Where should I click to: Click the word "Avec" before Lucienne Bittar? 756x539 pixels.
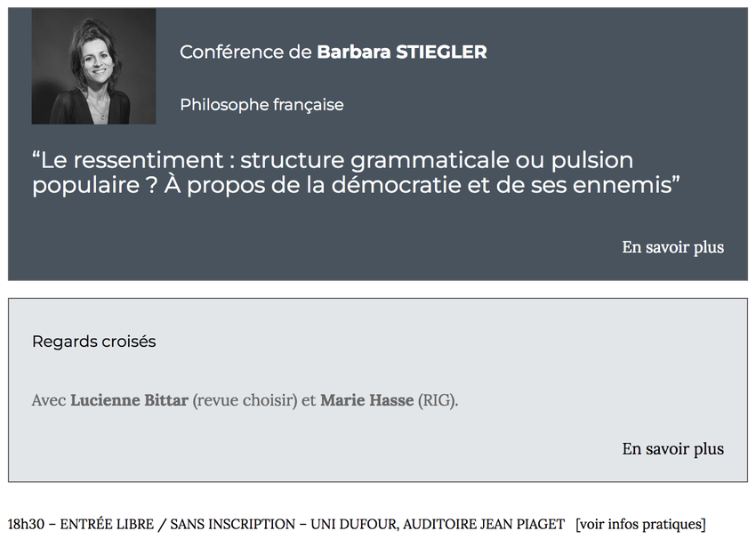[x=49, y=400]
